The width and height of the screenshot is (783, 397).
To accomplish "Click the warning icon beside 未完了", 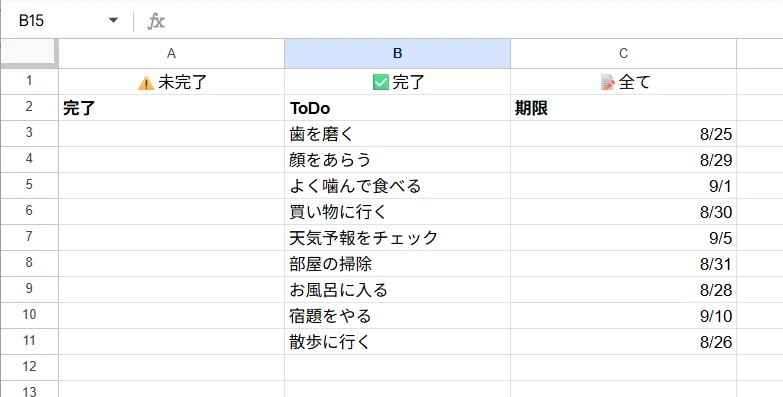I will coord(146,83).
